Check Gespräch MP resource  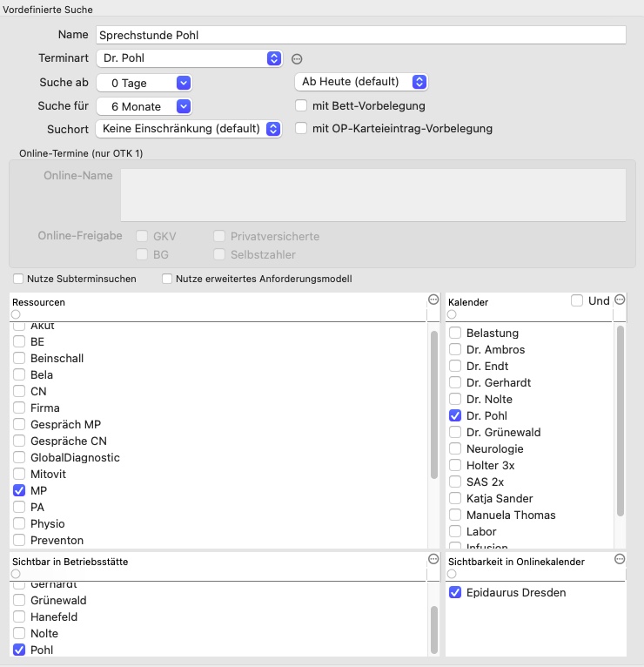(x=18, y=424)
